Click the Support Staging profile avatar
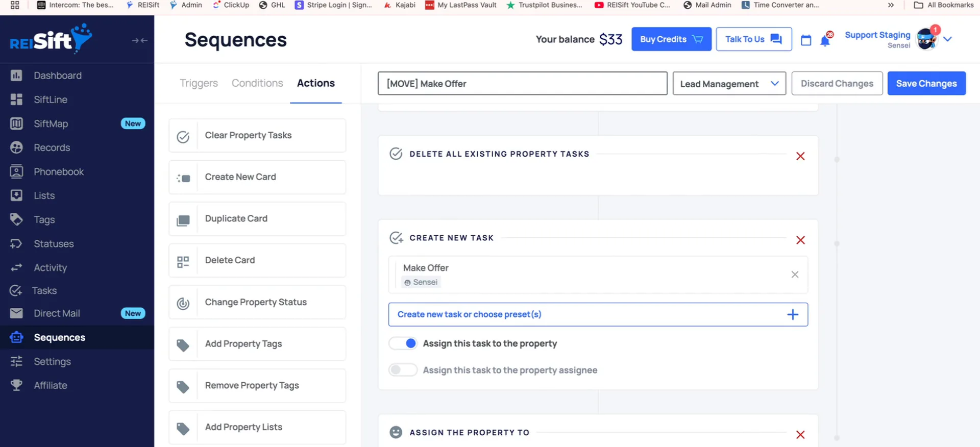Image resolution: width=980 pixels, height=447 pixels. coord(927,39)
